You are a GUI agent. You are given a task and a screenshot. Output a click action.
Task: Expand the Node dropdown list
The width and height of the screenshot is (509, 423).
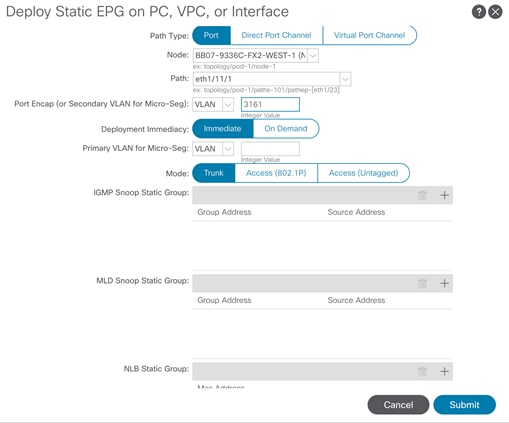[x=313, y=56]
